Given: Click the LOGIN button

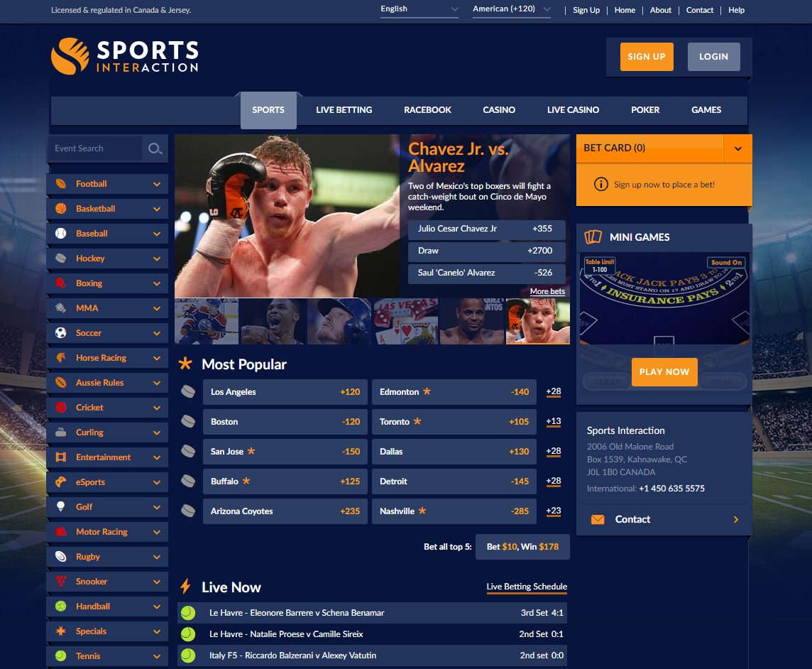Looking at the screenshot, I should (x=713, y=57).
